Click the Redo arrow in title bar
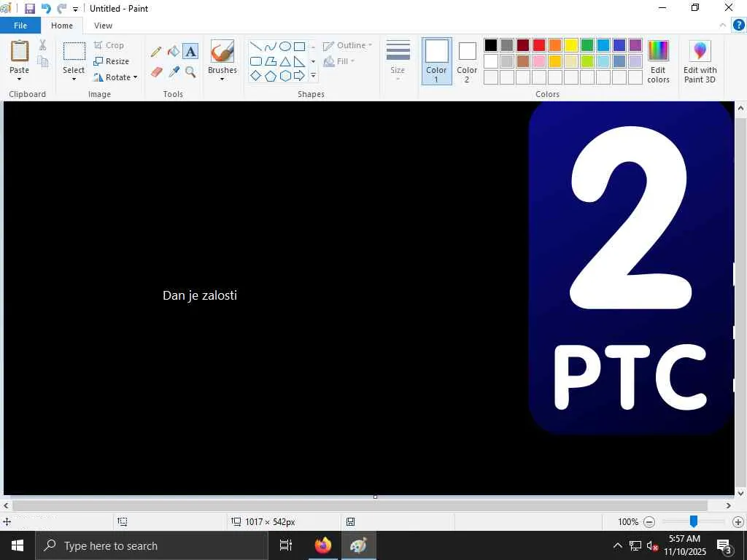Screen dimensions: 747x560 [62, 9]
